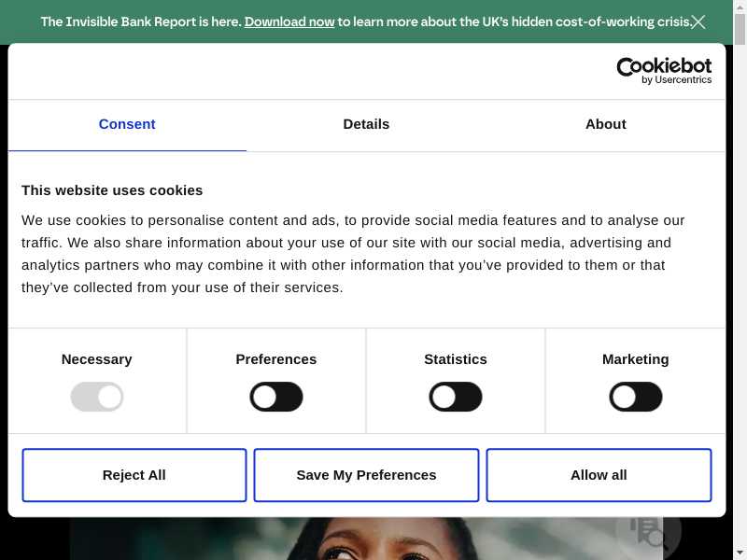This screenshot has height=560, width=747.
Task: Click the scrollbar up arrow
Action: pyautogui.click(x=740, y=7)
